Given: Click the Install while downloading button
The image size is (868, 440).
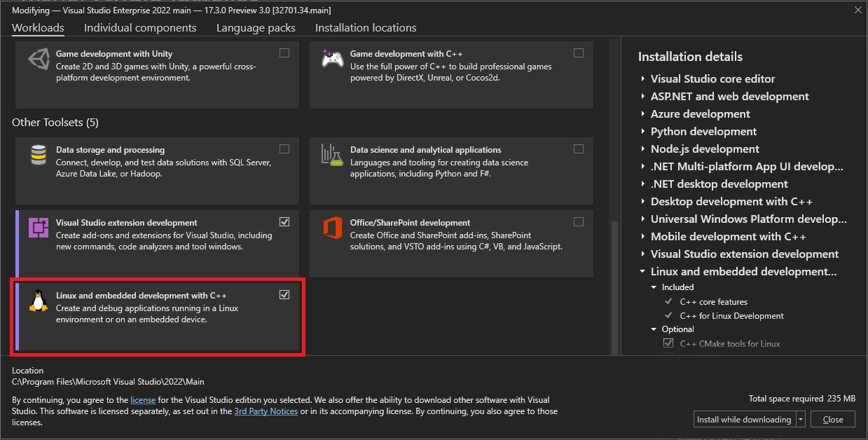Looking at the screenshot, I should coord(740,419).
